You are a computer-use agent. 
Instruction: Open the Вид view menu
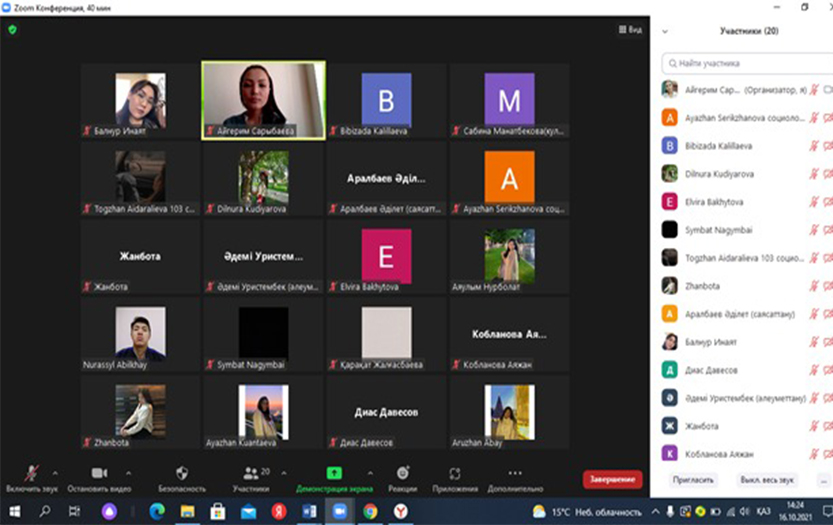pyautogui.click(x=629, y=30)
